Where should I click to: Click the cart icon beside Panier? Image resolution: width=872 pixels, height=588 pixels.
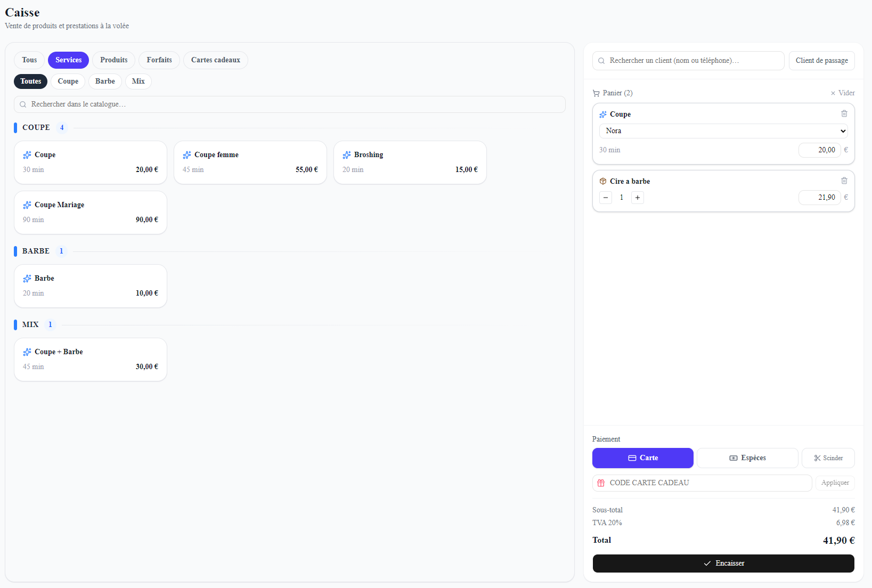pyautogui.click(x=596, y=93)
